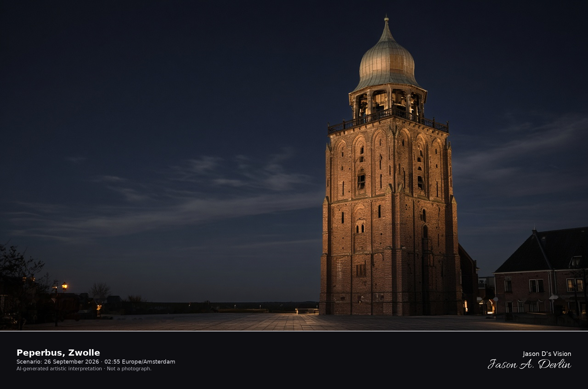Click the "Jason A. Devlin" signature
The image size is (588, 389).
tap(529, 364)
